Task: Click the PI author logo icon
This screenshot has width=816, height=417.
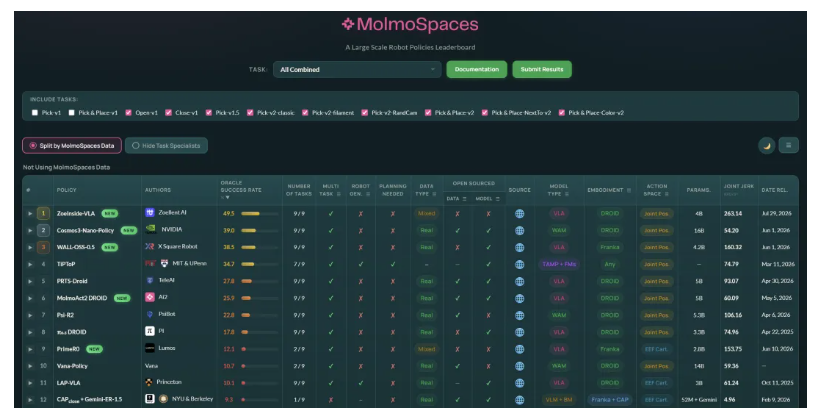Action: [150, 331]
